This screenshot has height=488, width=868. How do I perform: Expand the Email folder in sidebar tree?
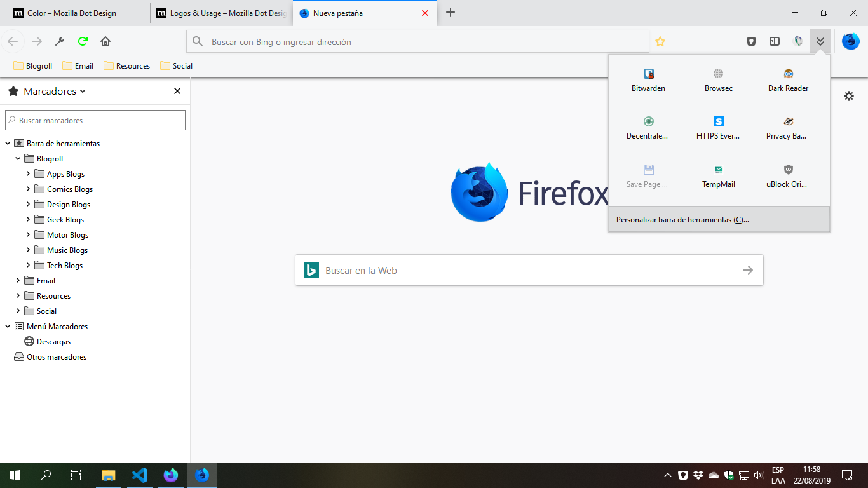18,280
